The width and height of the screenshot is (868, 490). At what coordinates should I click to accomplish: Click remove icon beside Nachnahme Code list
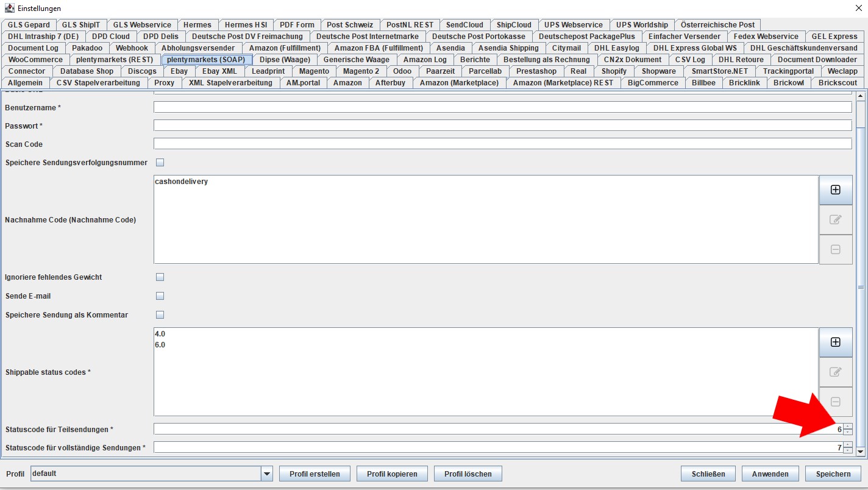836,249
